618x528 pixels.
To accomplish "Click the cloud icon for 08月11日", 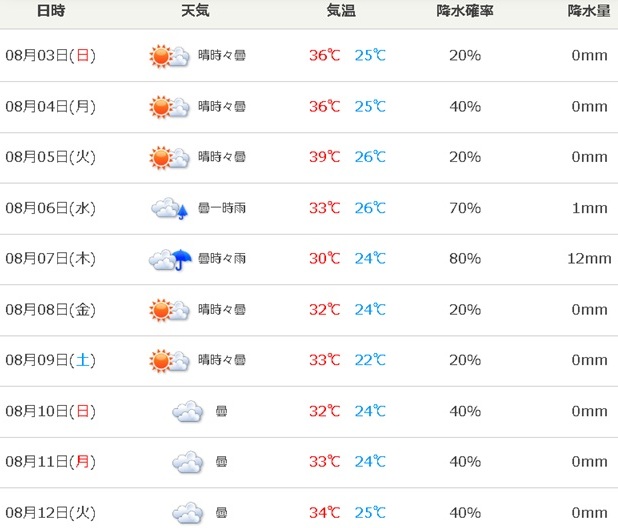I will [x=188, y=462].
